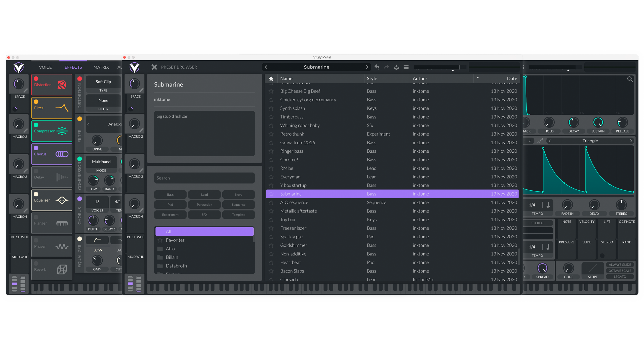
Task: Click the favorites star column header
Action: [x=271, y=78]
